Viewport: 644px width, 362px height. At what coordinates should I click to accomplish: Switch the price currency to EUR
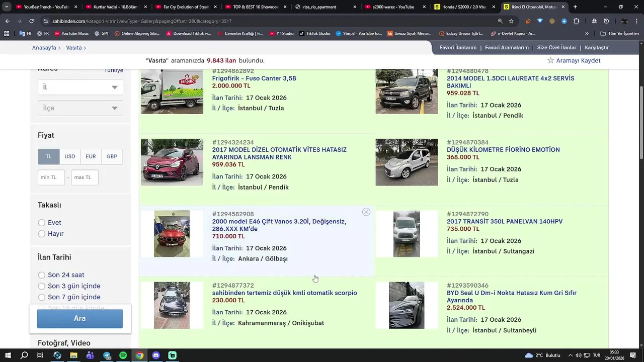click(91, 156)
